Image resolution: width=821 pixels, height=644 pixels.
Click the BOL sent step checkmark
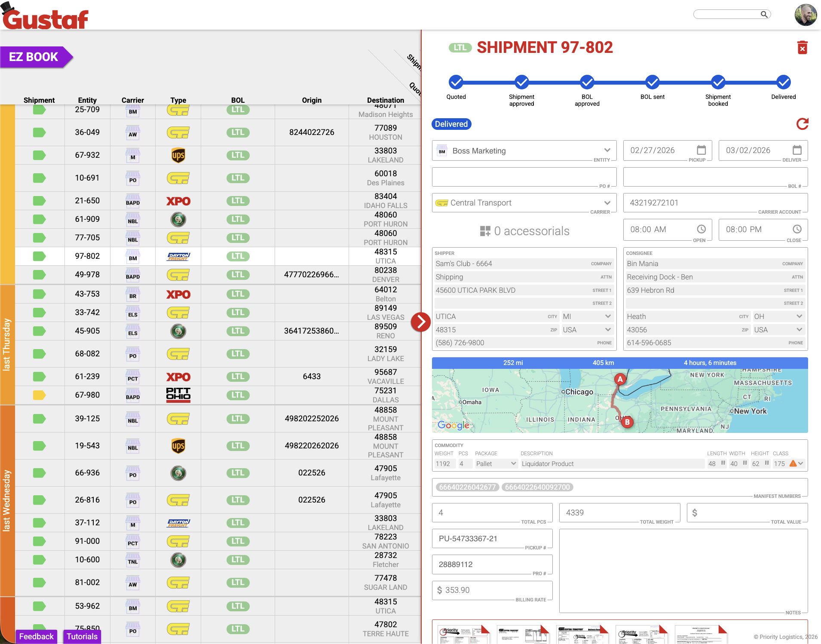pyautogui.click(x=652, y=82)
